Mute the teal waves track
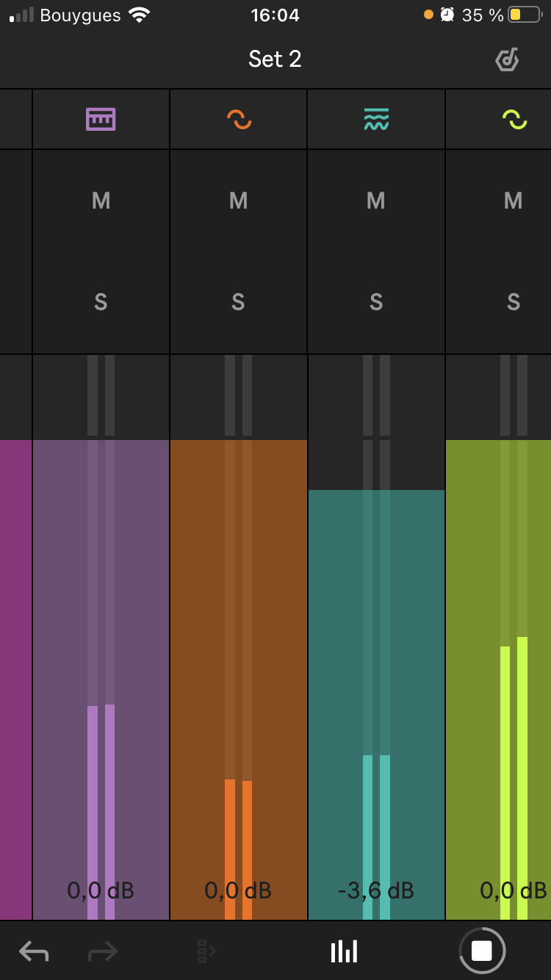This screenshot has width=551, height=980. tap(376, 201)
